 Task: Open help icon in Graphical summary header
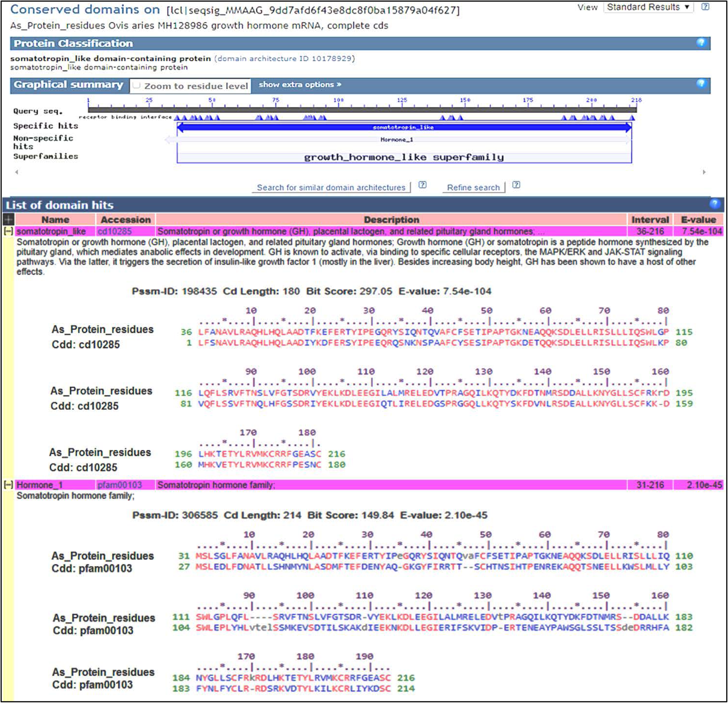(x=701, y=83)
